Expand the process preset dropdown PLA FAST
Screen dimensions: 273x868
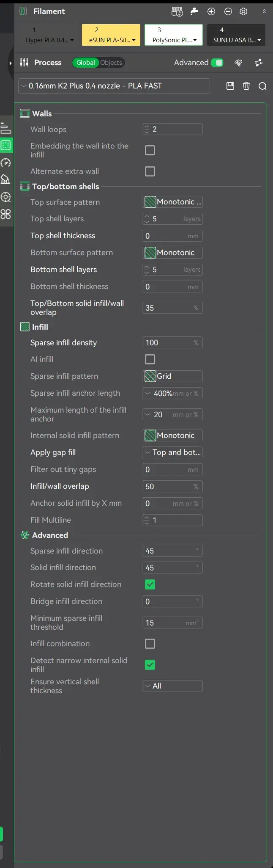(x=114, y=86)
